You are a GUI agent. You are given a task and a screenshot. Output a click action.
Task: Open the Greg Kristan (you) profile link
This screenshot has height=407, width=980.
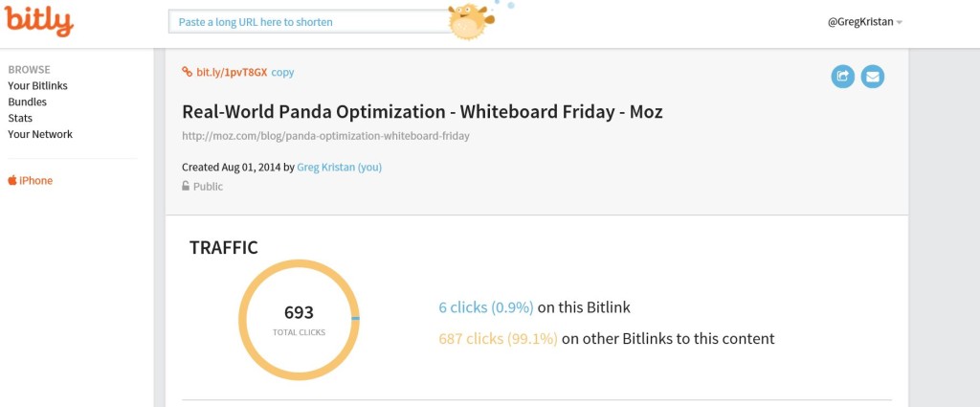pyautogui.click(x=340, y=167)
